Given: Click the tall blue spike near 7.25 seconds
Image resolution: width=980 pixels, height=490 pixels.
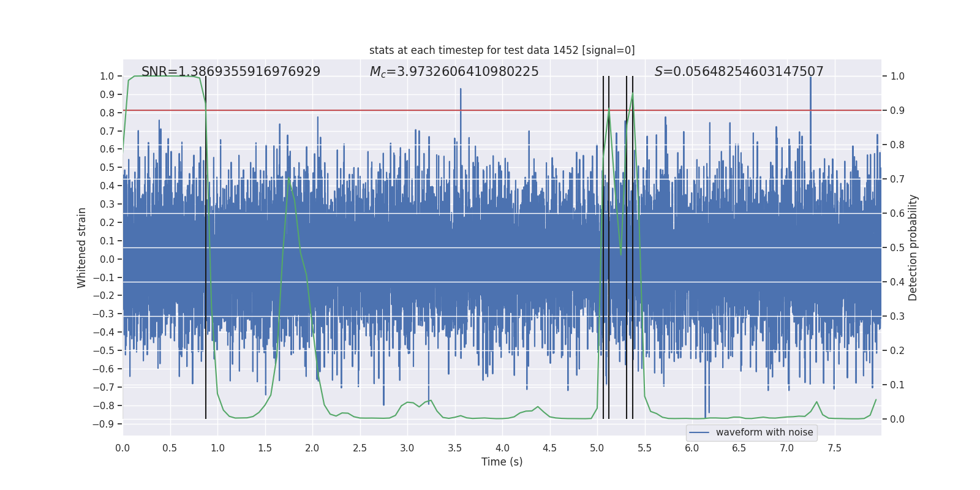Looking at the screenshot, I should [810, 92].
